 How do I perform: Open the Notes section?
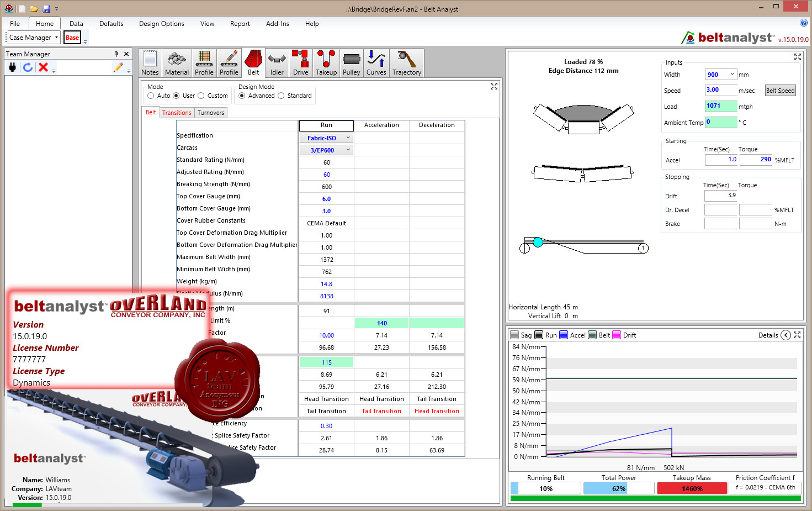coord(150,63)
